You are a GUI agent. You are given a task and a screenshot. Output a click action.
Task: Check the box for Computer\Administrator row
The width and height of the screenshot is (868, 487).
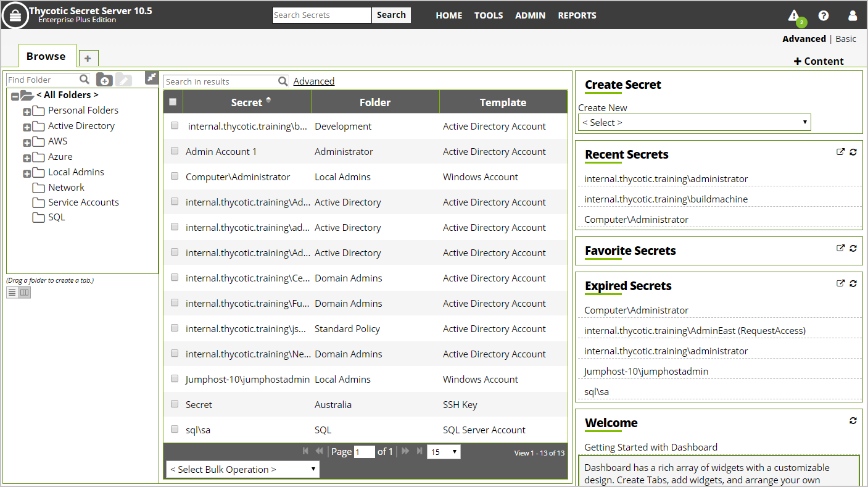point(175,176)
